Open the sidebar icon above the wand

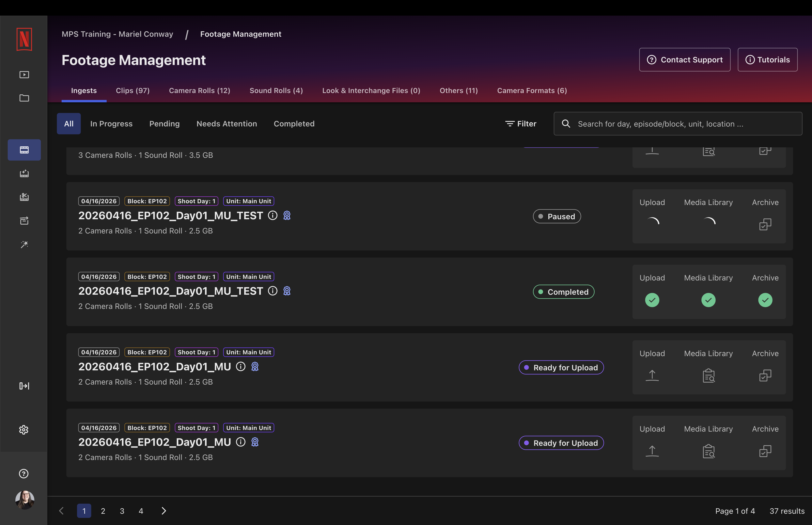click(x=24, y=221)
